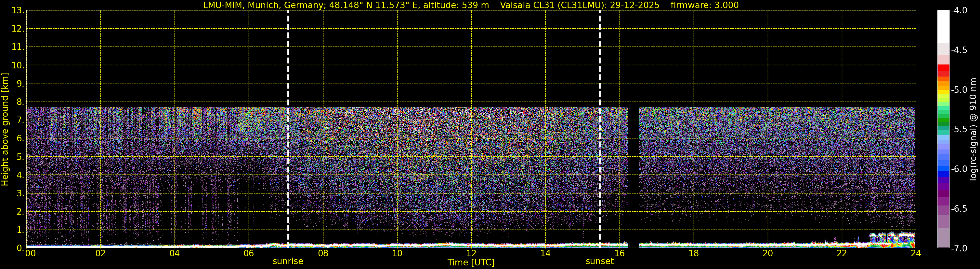This screenshot has height=269, width=980.
Task: Click the white dashed sunrise marker line
Action: point(288,130)
